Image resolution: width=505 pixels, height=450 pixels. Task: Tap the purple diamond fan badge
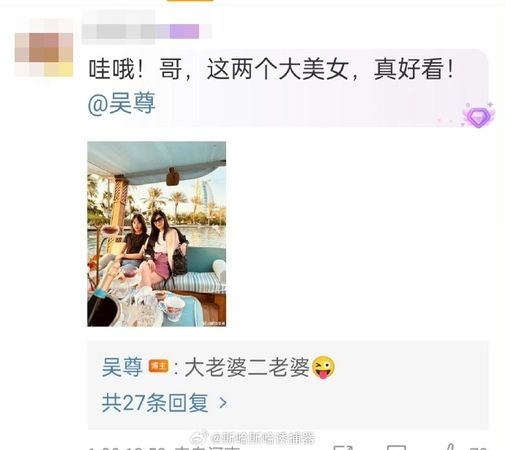(x=478, y=115)
